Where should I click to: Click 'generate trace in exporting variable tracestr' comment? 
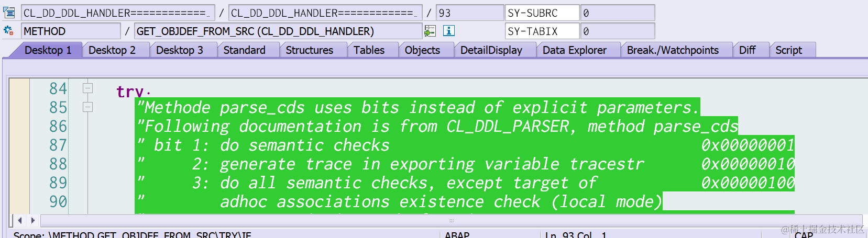pos(432,164)
